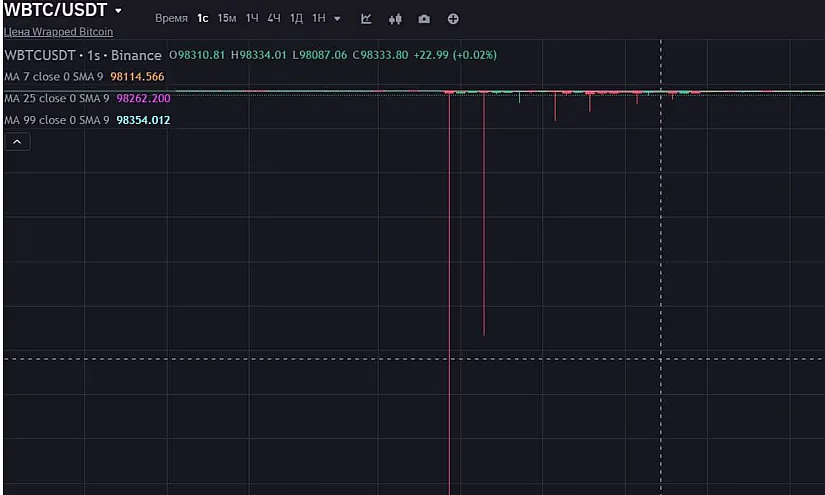This screenshot has height=495, width=825.
Task: Expand the more timeframes dropdown arrow
Action: [337, 19]
